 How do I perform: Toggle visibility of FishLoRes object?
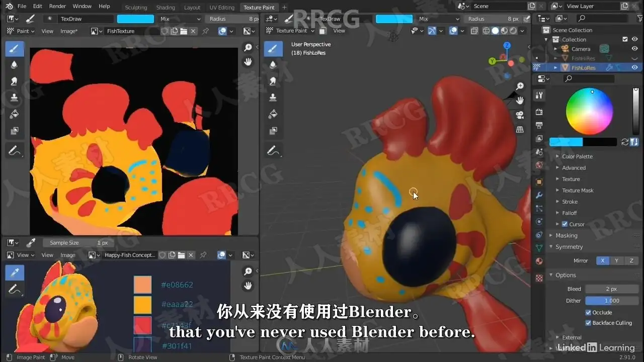point(634,67)
